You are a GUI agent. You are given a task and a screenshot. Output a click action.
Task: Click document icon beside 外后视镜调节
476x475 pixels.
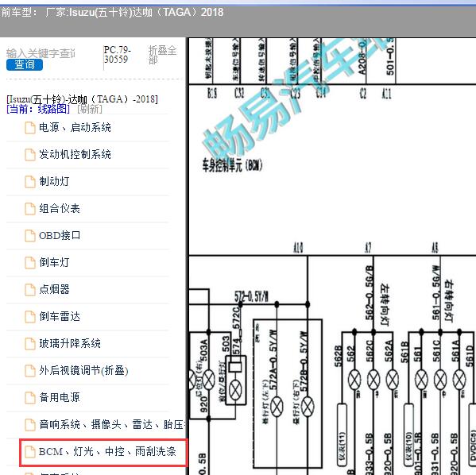click(x=30, y=371)
